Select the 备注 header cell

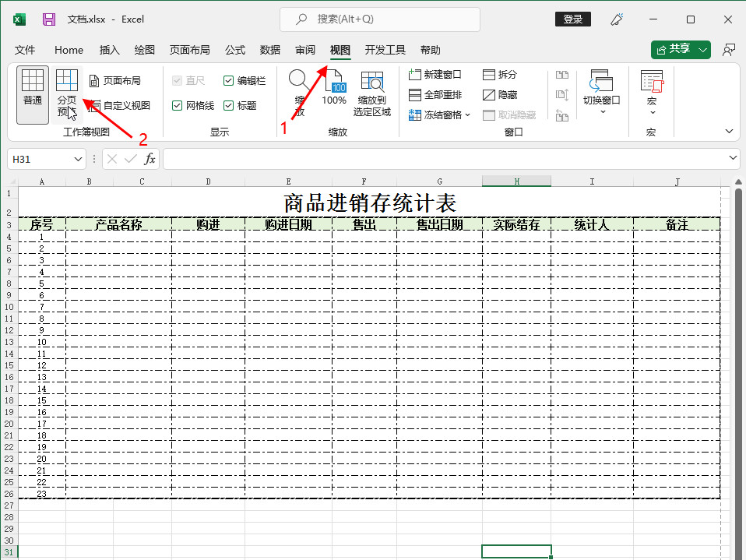point(677,224)
